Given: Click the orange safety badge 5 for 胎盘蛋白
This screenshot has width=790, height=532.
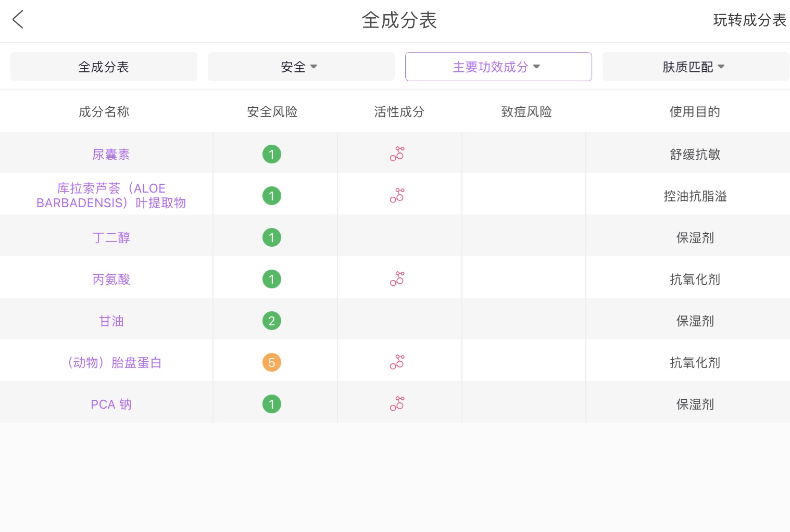Looking at the screenshot, I should pyautogui.click(x=271, y=362).
